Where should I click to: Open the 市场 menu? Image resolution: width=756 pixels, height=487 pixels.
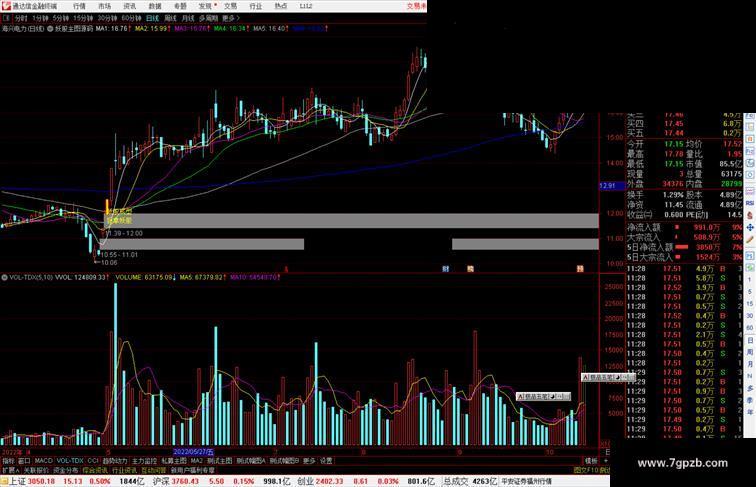[x=104, y=6]
